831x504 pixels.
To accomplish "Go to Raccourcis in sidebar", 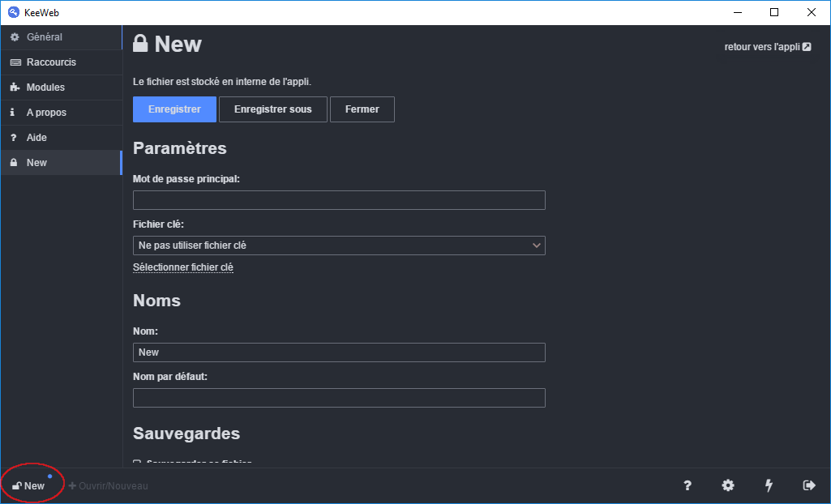I will [x=50, y=62].
